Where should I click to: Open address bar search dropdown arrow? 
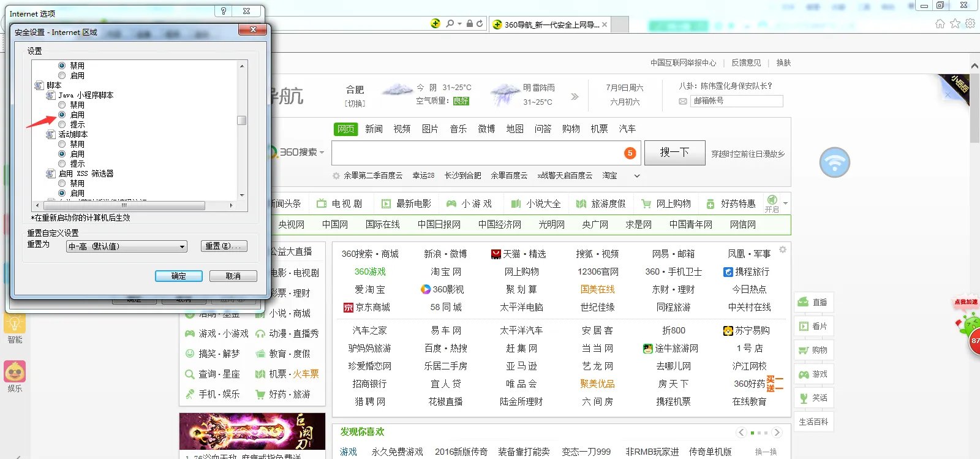(x=459, y=24)
